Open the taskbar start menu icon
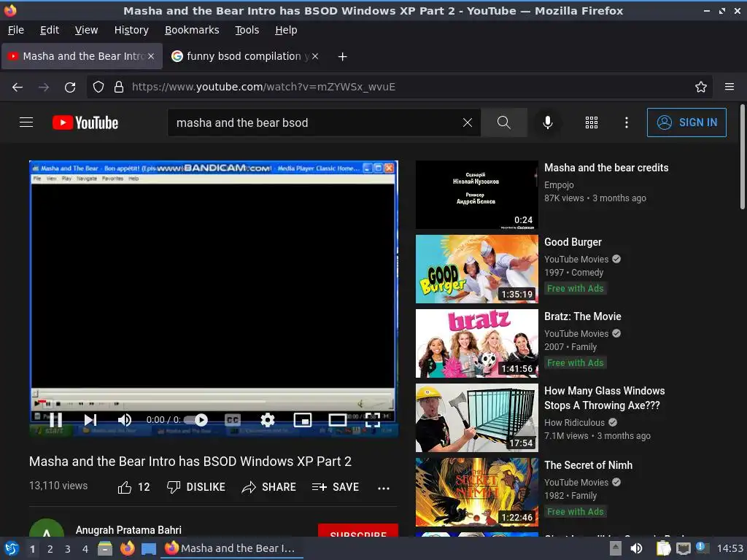Image resolution: width=747 pixels, height=560 pixels. [12, 548]
